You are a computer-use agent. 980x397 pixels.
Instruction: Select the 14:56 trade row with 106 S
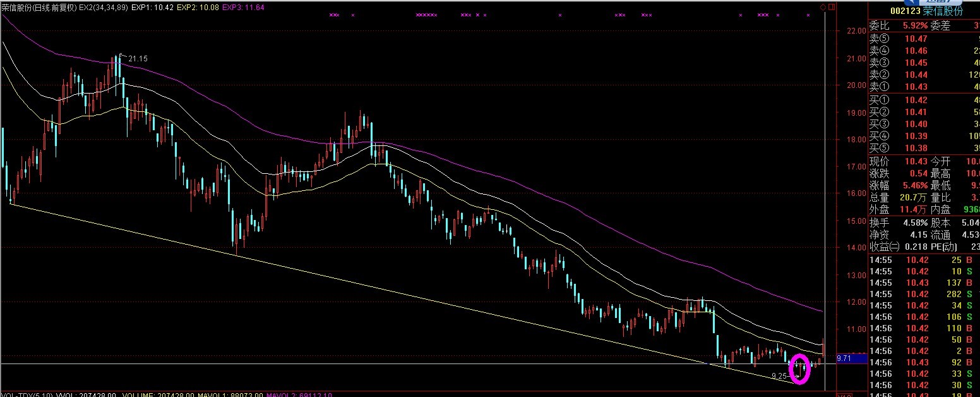(924, 317)
